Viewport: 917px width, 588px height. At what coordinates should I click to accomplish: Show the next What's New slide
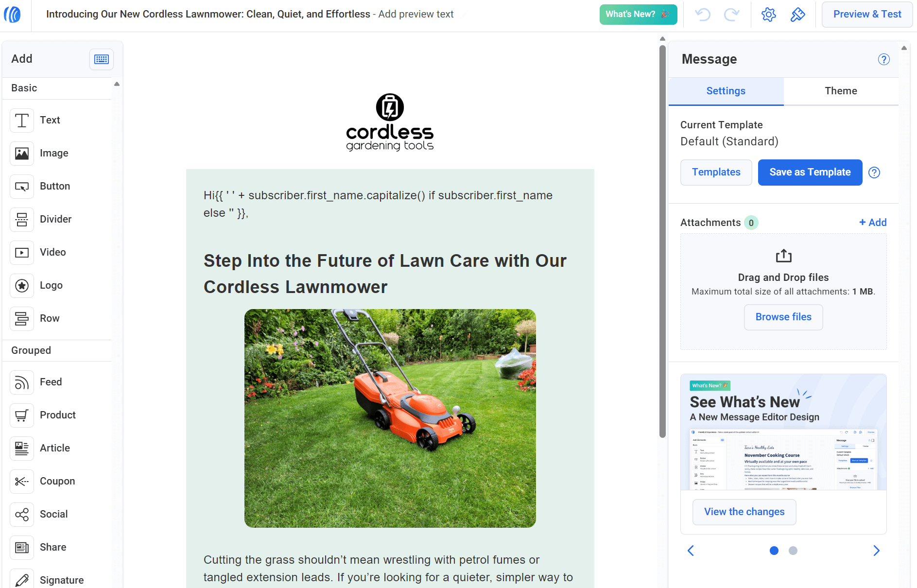pyautogui.click(x=876, y=551)
